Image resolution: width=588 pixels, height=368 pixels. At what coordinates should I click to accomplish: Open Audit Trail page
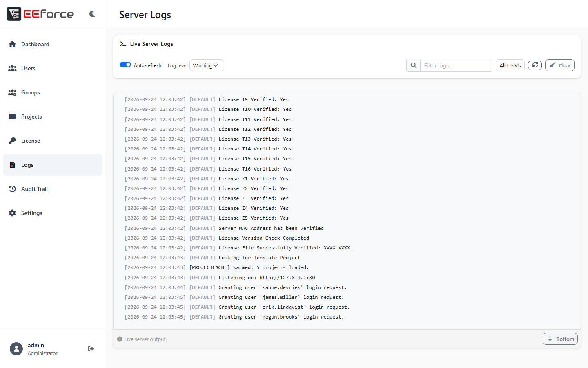click(53, 189)
